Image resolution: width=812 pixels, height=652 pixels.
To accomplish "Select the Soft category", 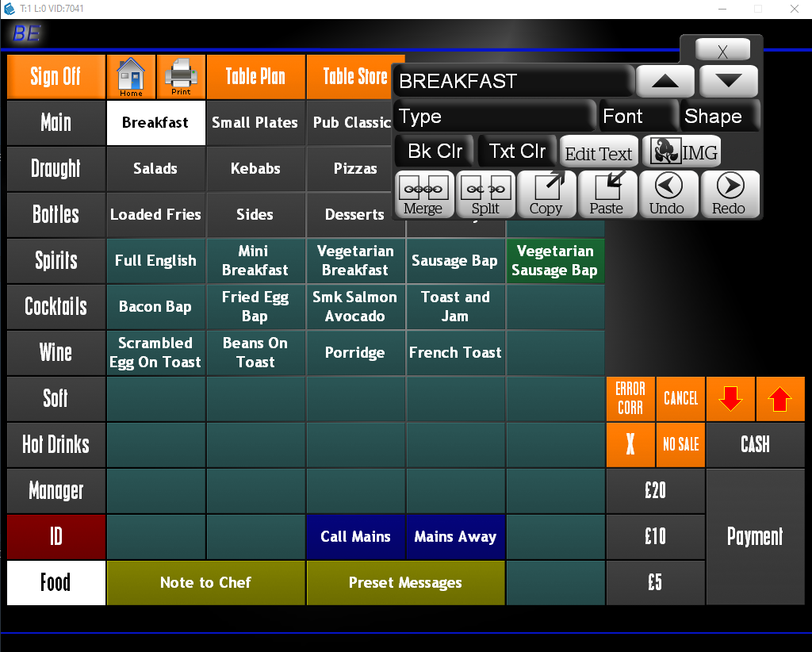I will tap(56, 399).
